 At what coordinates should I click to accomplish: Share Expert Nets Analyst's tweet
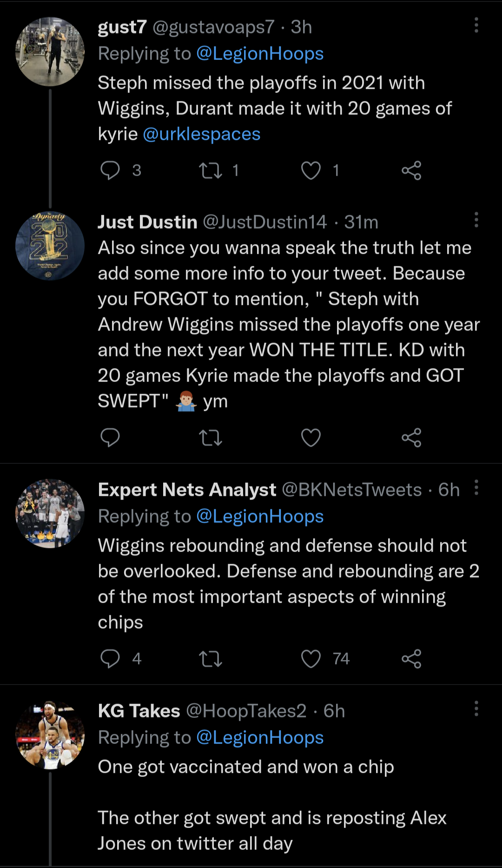(x=411, y=658)
